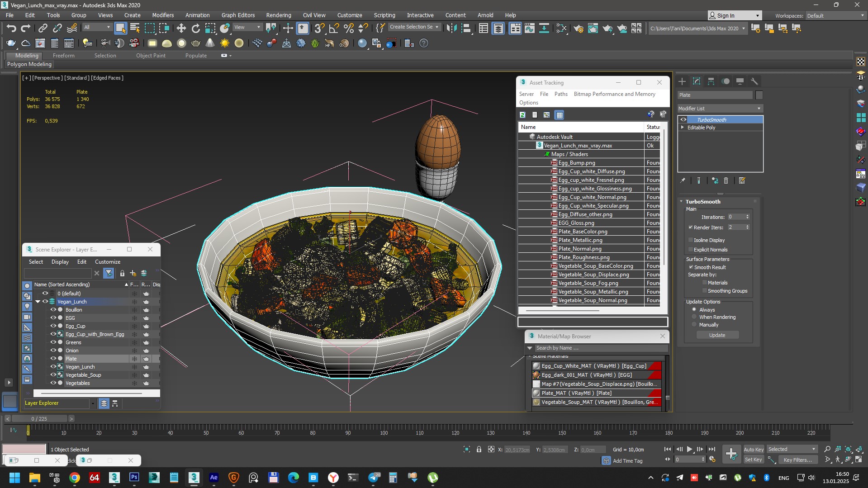Hide the Bouillon object eye icon

tap(53, 310)
